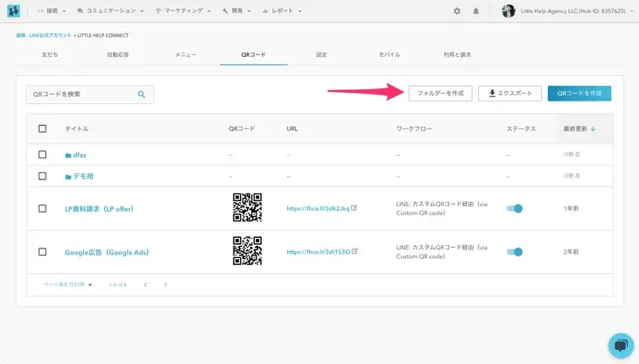Click the search magnifier icon
The width and height of the screenshot is (639, 364).
click(x=142, y=94)
